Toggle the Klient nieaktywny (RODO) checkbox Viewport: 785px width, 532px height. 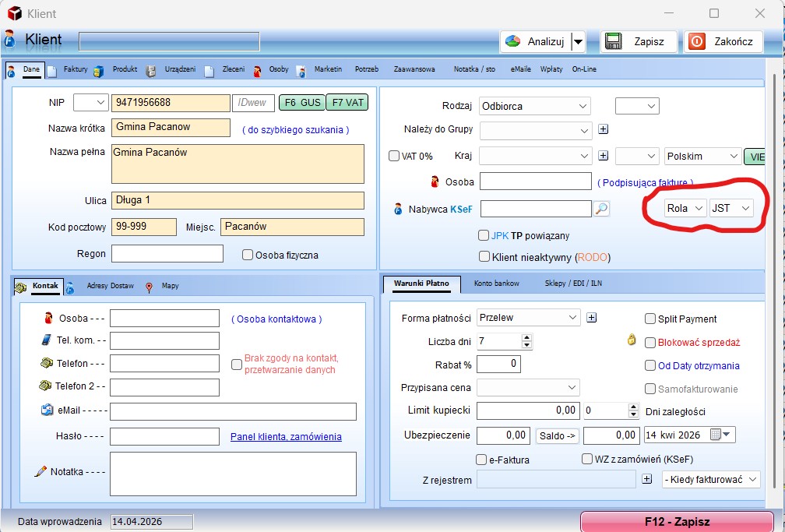click(x=484, y=256)
